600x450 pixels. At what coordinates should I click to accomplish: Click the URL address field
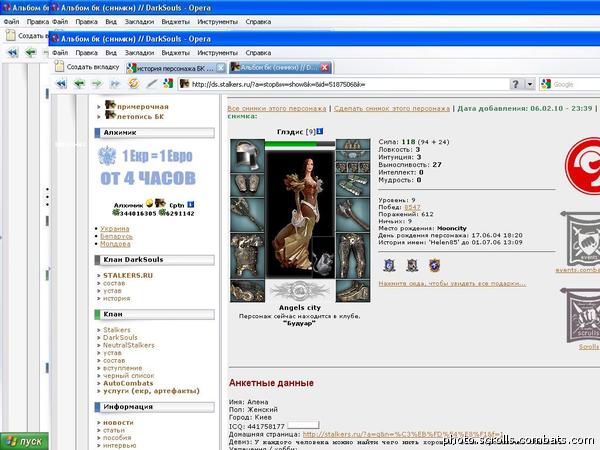tap(344, 84)
